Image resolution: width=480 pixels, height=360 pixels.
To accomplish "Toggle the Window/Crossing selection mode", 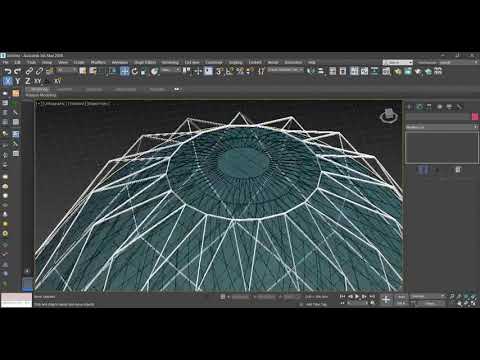I will click(113, 71).
